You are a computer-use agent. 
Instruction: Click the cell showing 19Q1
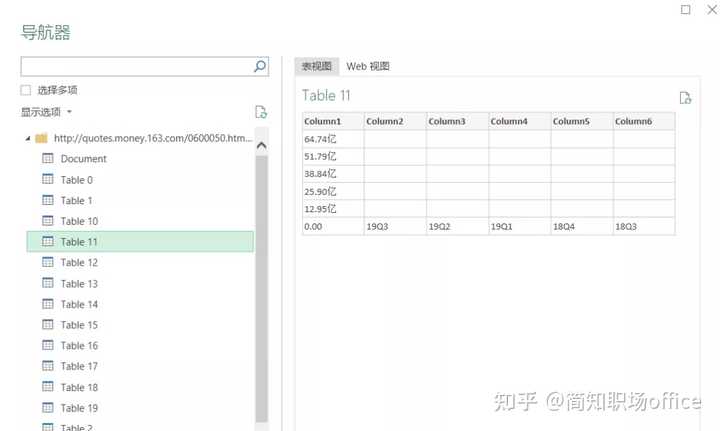coord(520,226)
